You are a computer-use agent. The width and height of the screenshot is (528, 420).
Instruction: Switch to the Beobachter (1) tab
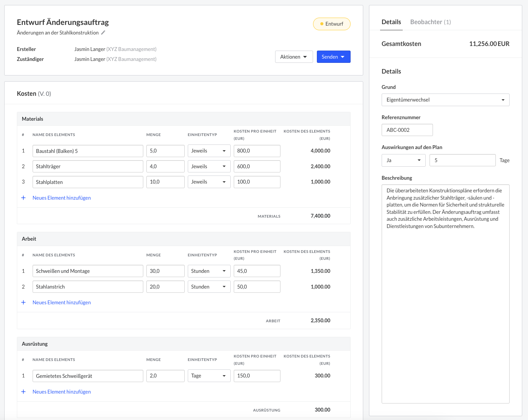[x=430, y=22]
